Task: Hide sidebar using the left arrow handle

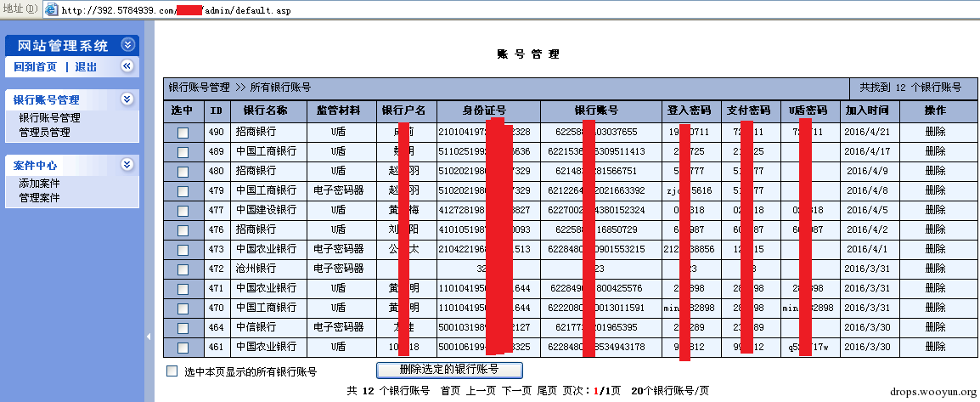Action: coord(149,337)
